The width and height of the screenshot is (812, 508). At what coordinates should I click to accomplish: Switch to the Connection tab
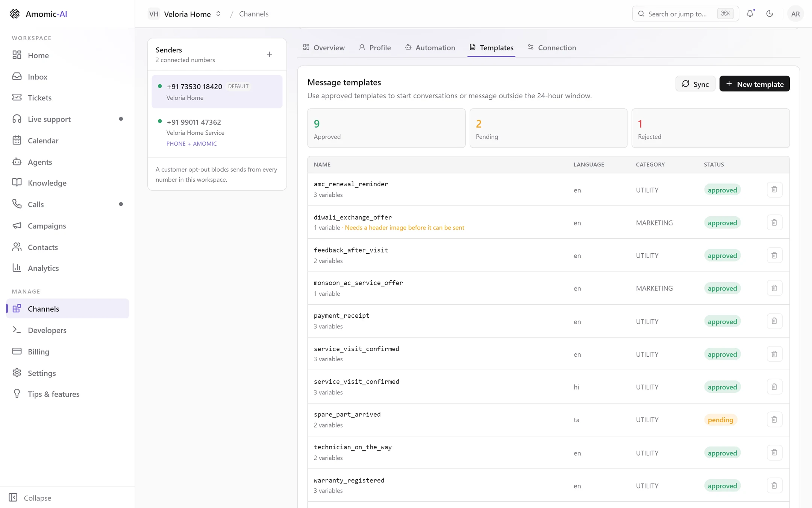[x=552, y=47]
